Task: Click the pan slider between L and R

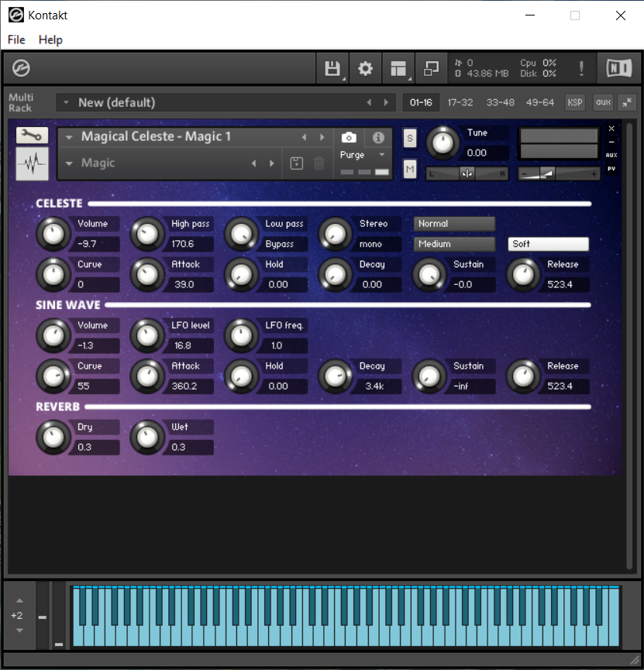Action: pyautogui.click(x=467, y=174)
